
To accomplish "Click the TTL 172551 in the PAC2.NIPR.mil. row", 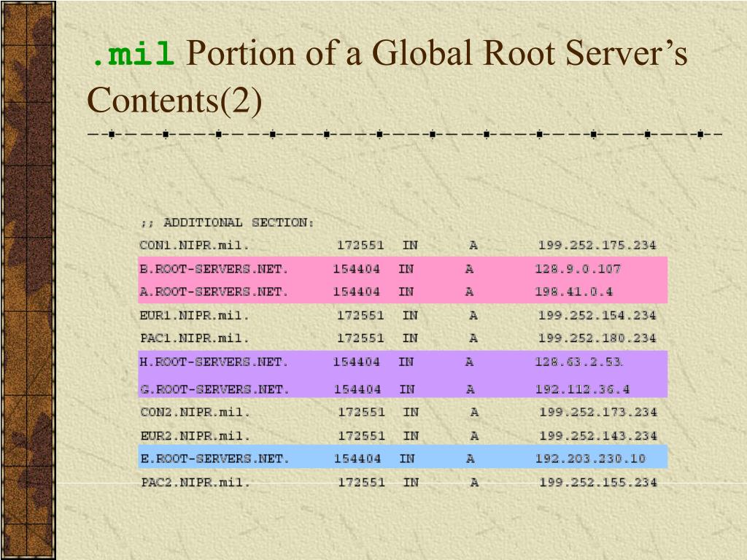I will (x=361, y=483).
